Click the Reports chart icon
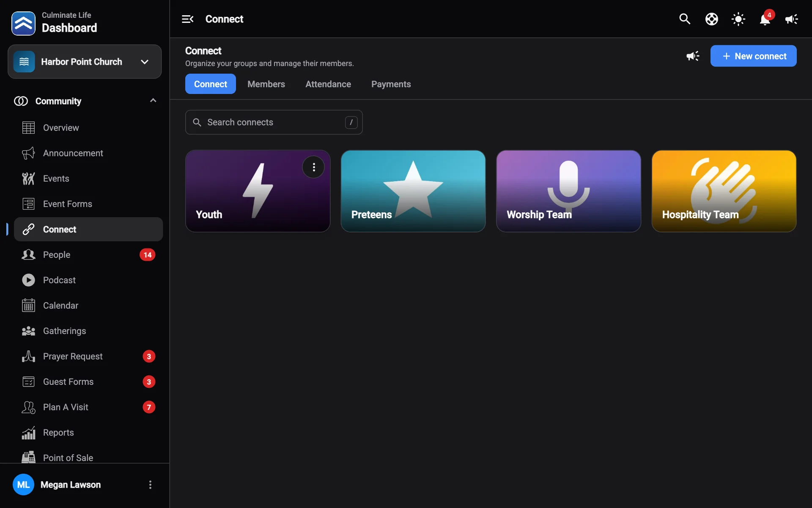Image resolution: width=812 pixels, height=508 pixels. coord(28,432)
